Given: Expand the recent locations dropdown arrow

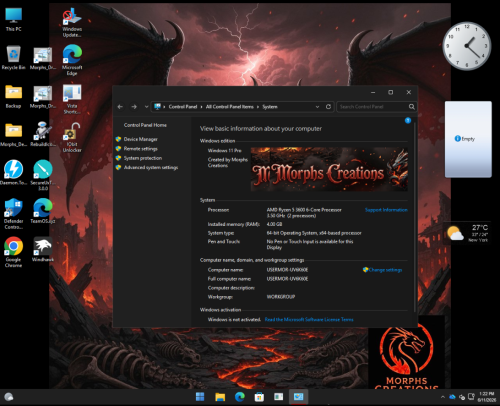Looking at the screenshot, I should [x=146, y=107].
